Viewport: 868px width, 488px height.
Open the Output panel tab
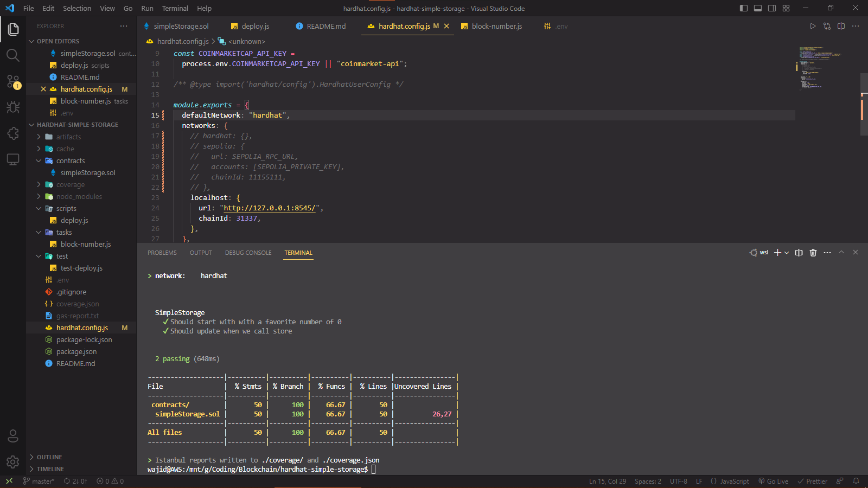coord(201,253)
